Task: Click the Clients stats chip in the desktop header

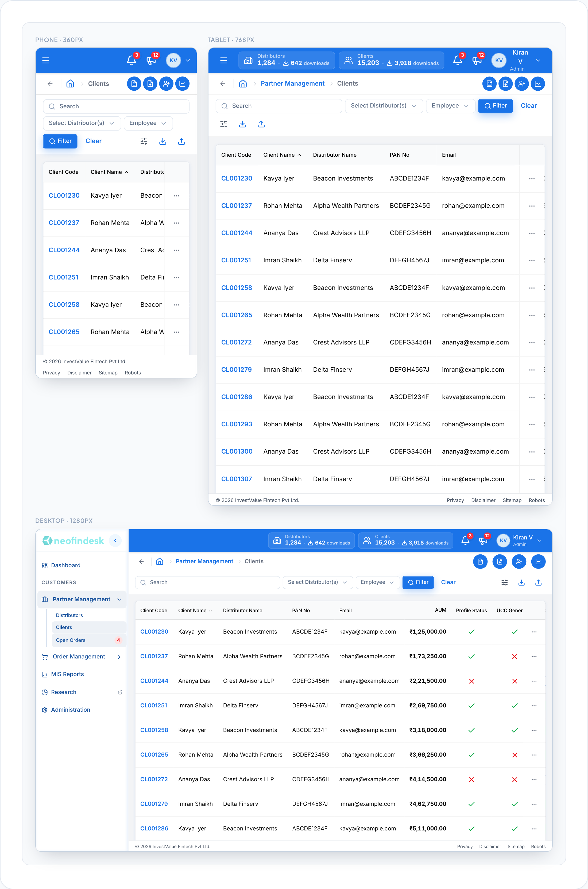Action: click(x=405, y=540)
